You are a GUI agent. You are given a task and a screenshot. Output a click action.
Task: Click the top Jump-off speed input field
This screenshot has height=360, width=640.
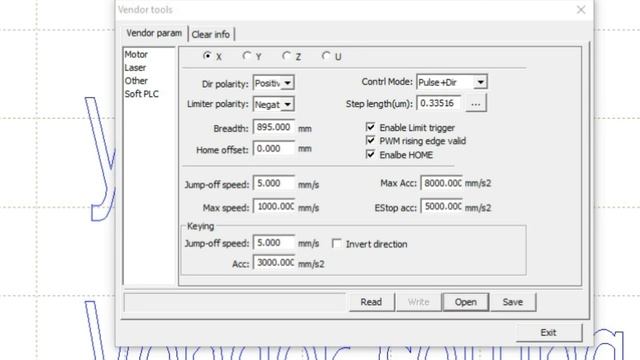click(273, 183)
